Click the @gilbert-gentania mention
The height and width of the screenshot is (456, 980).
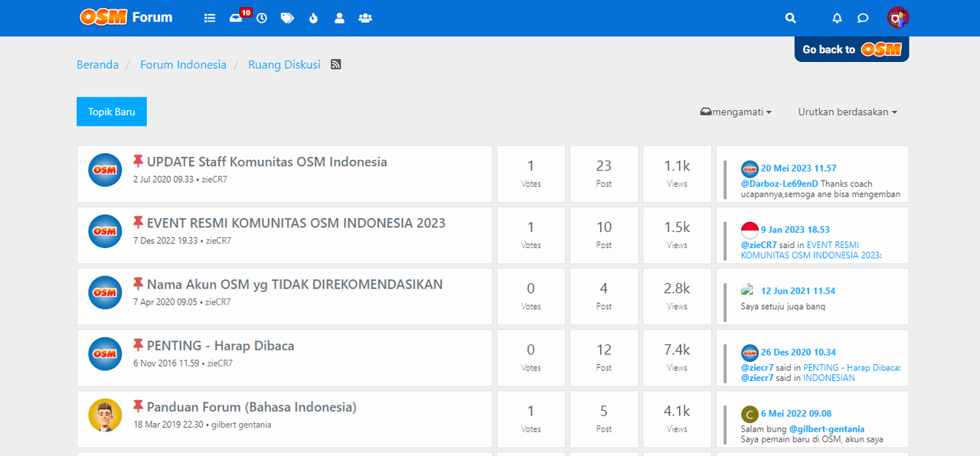tap(827, 428)
